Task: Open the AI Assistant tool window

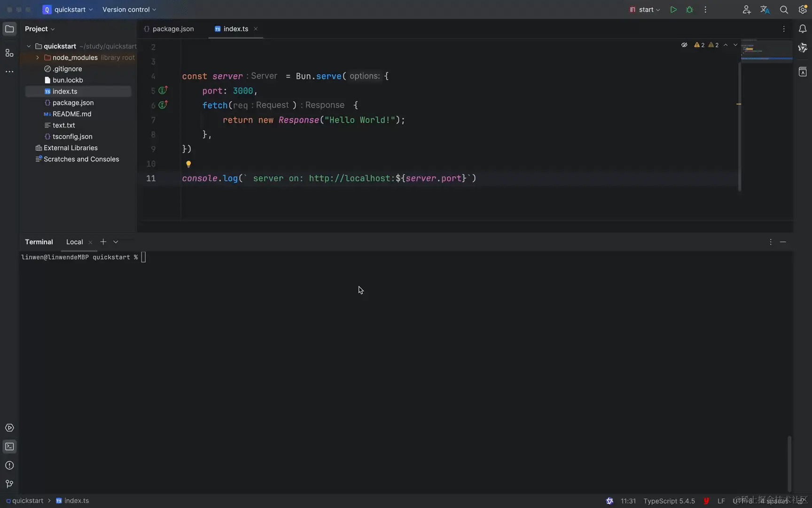Action: tap(803, 48)
